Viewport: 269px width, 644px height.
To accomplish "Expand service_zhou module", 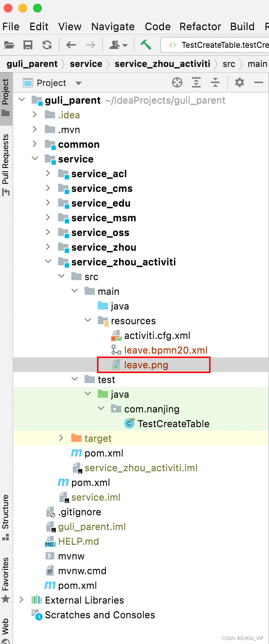I will click(x=48, y=247).
